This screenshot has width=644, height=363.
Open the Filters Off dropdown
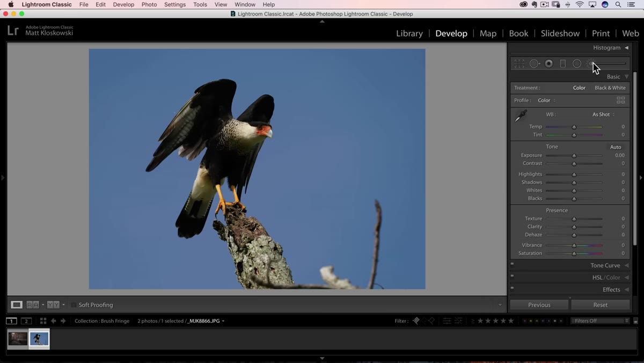600,321
